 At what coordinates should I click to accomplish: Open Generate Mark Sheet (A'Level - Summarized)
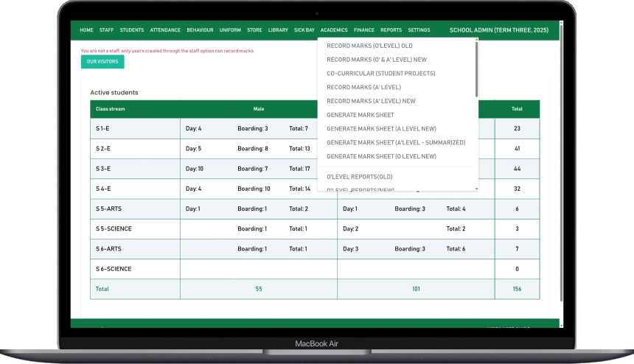pos(396,142)
